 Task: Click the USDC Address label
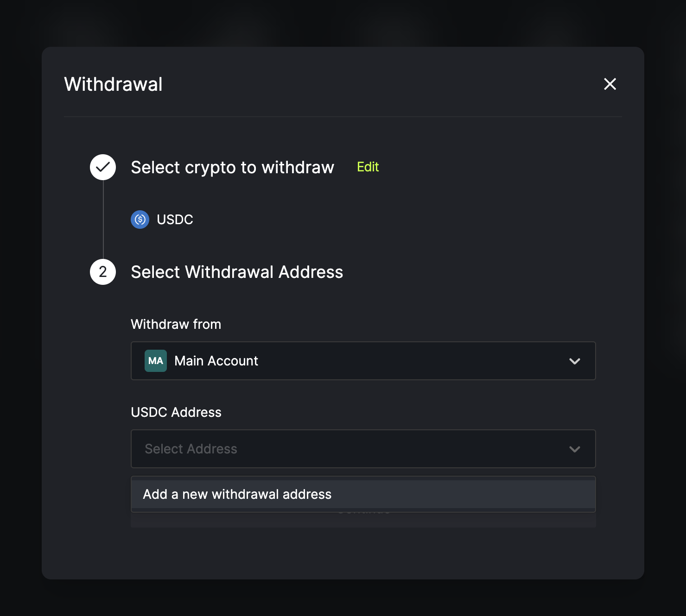176,412
